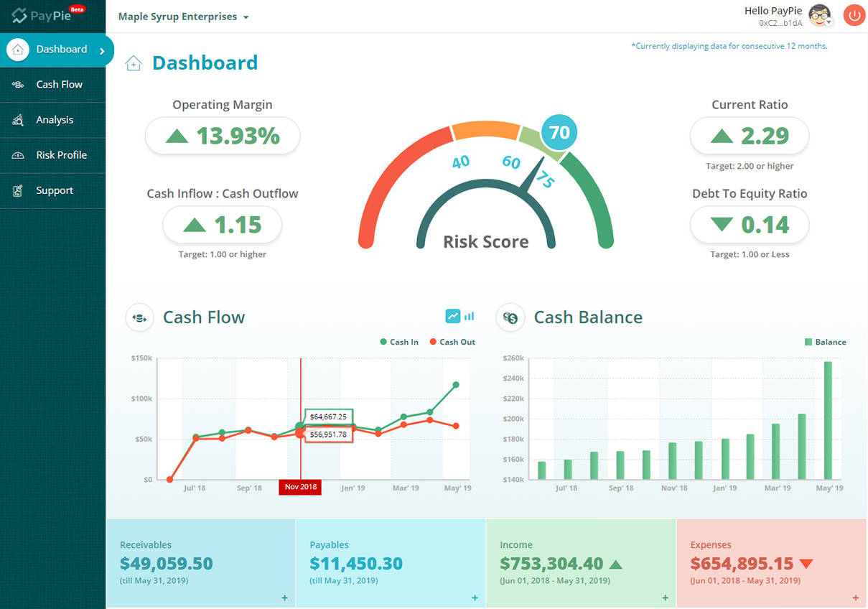Switch Cash Flow to bar chart view
Image resolution: width=868 pixels, height=609 pixels.
[x=470, y=316]
